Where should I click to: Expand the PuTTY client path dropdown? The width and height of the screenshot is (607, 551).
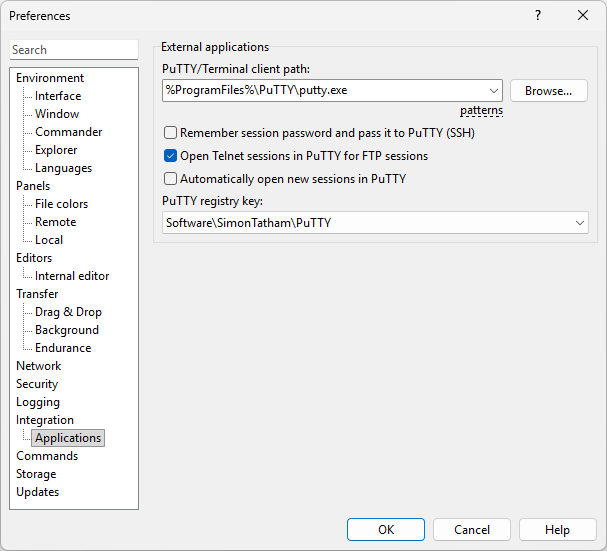tap(494, 91)
